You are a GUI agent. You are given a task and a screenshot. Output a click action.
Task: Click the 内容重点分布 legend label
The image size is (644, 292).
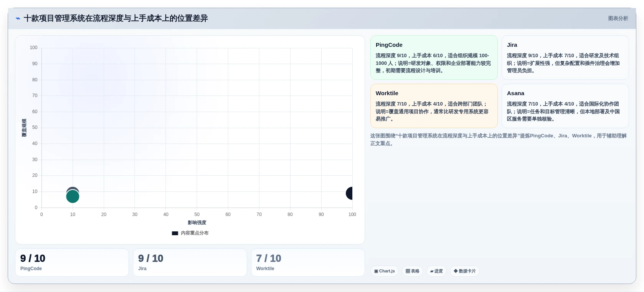(x=195, y=233)
